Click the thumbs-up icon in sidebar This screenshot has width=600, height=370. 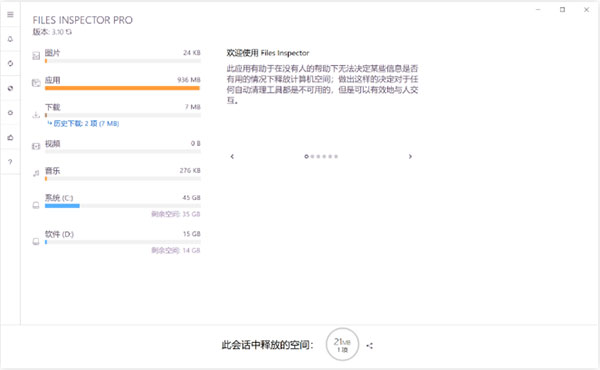click(x=10, y=137)
